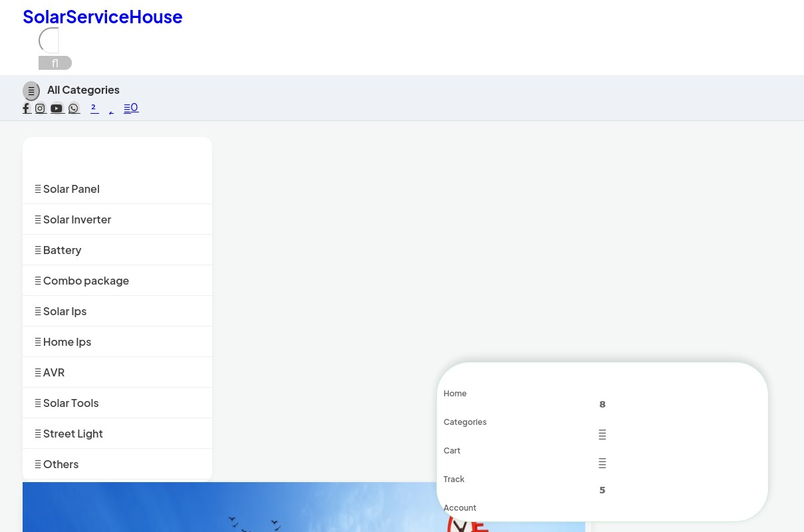
Task: Click the Cart list icon in bottom nav
Action: tap(603, 464)
